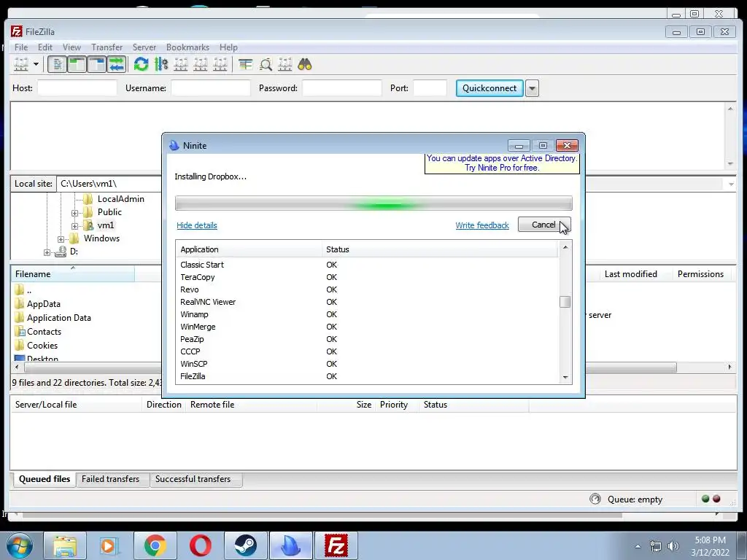
Task: Refresh file and folder lists
Action: [x=141, y=64]
